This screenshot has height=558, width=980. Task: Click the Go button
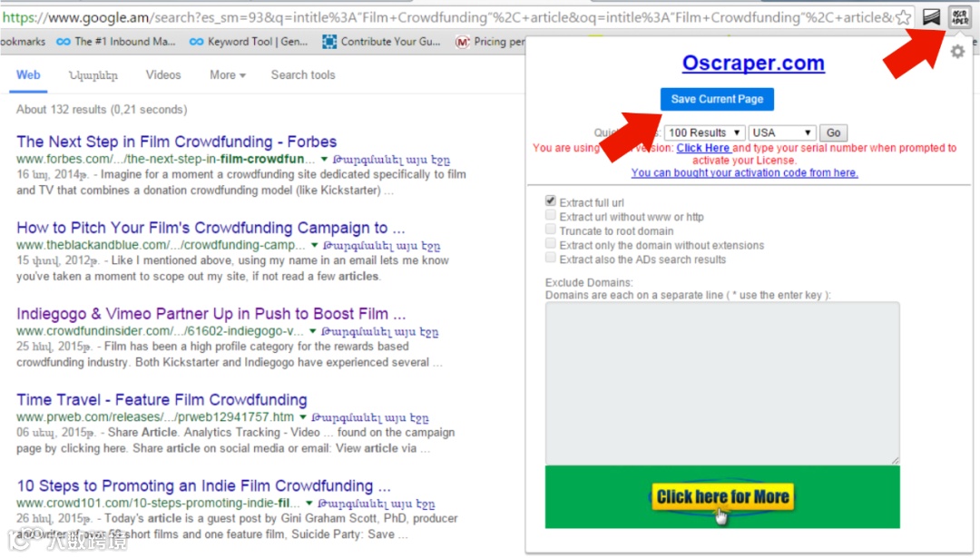point(833,132)
